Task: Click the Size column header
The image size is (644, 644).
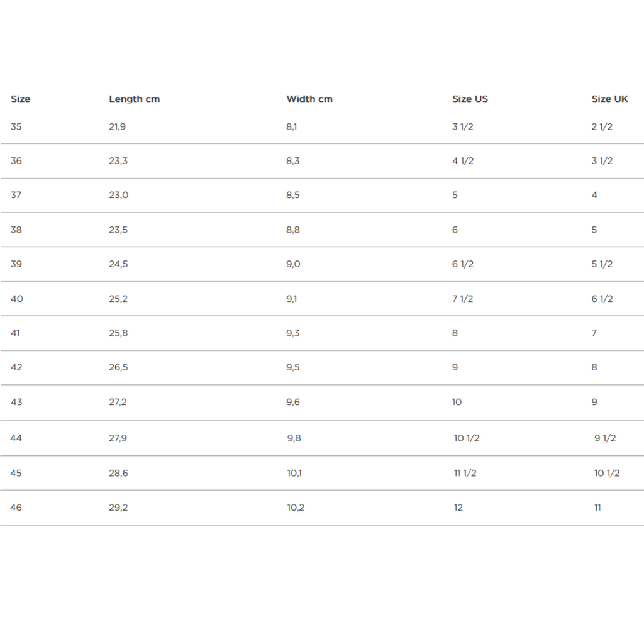Action: coord(21,99)
